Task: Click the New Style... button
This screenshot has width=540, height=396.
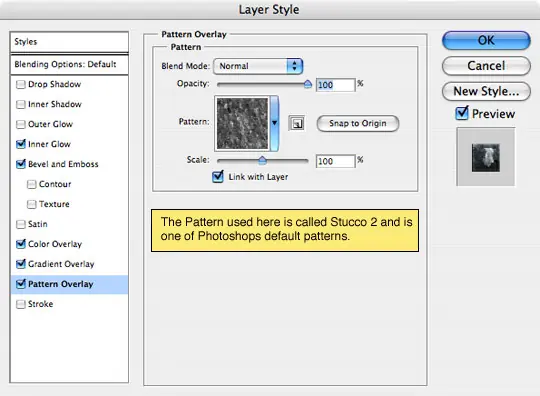Action: tap(486, 91)
